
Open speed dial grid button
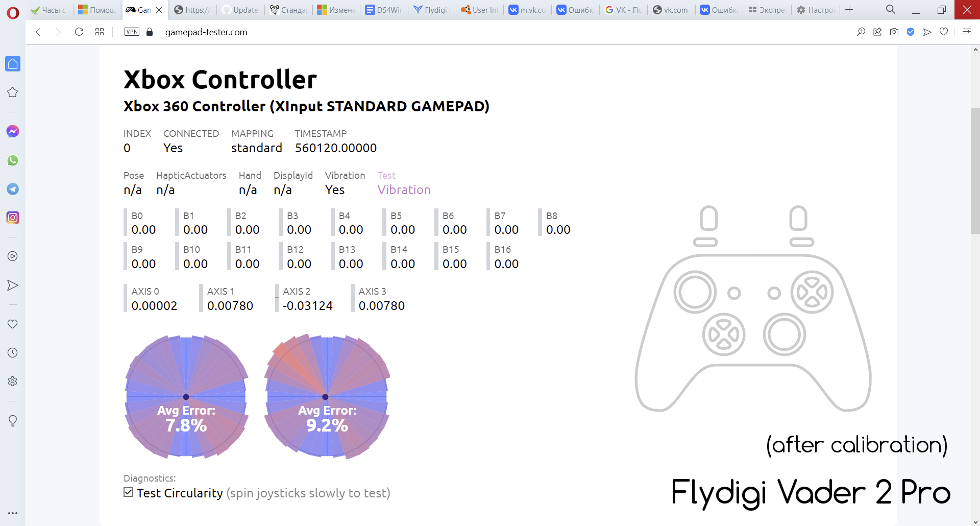coord(100,32)
